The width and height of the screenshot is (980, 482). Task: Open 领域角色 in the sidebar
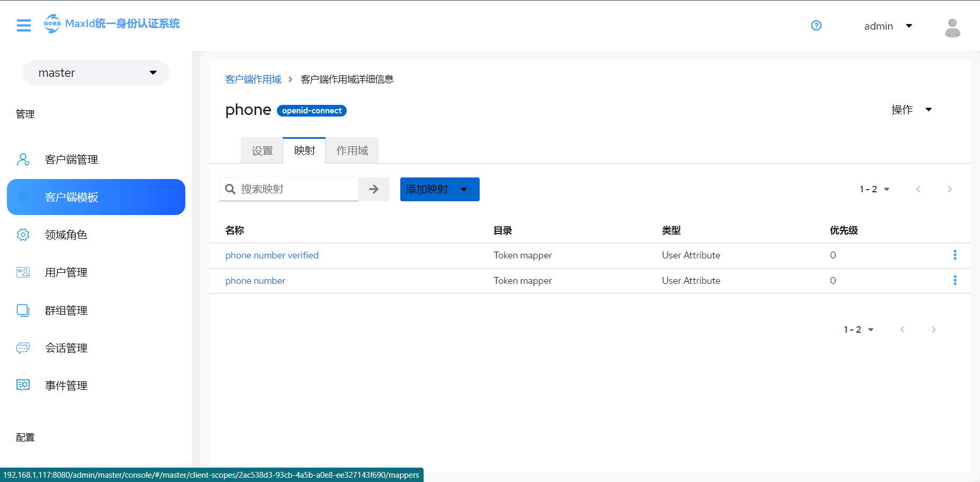[x=96, y=235]
